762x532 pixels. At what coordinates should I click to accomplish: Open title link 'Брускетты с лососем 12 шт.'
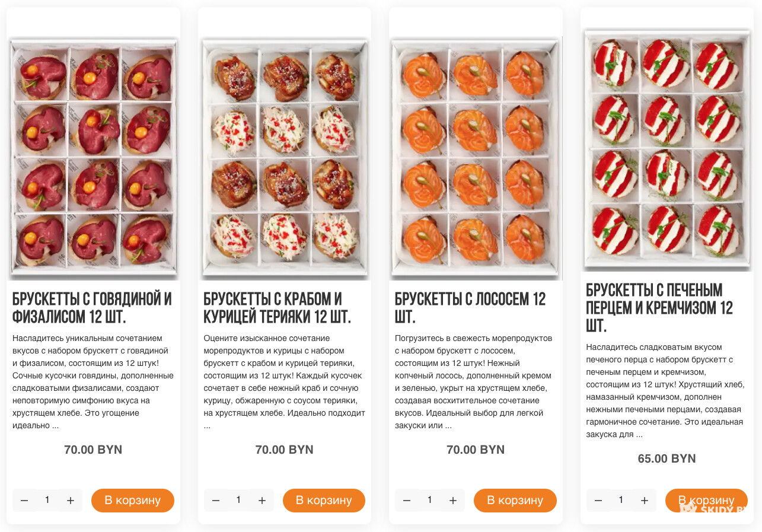(470, 308)
